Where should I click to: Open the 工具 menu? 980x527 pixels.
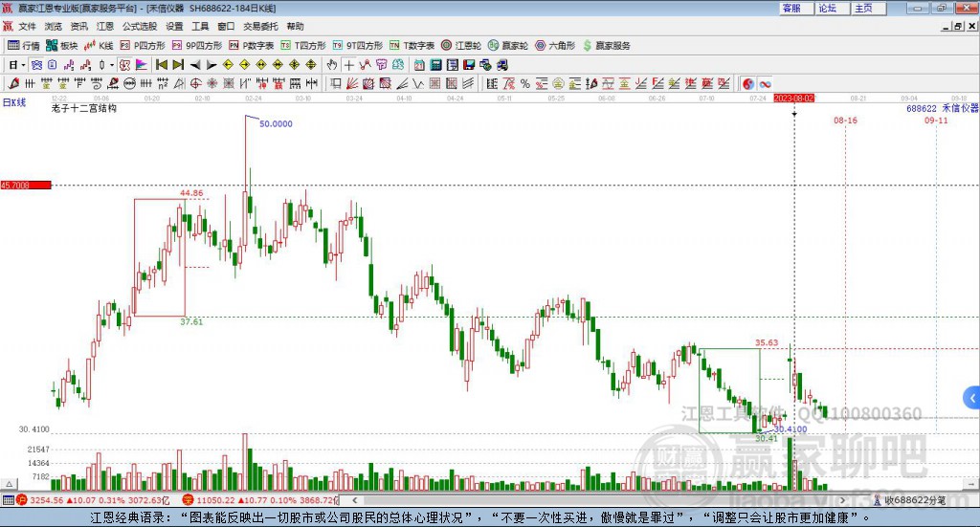[200, 26]
